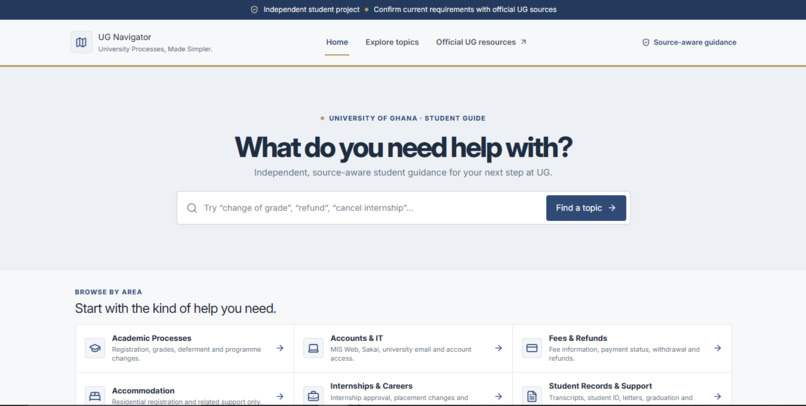Click 'Fee information, payment status, withdrawal' description
This screenshot has width=806, height=406.
click(624, 354)
